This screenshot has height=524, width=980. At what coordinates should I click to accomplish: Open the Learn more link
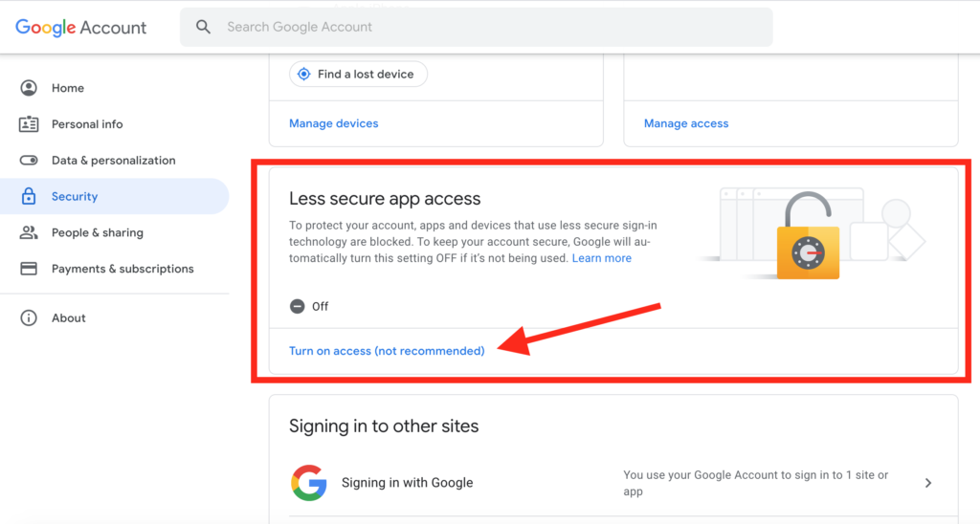click(601, 258)
